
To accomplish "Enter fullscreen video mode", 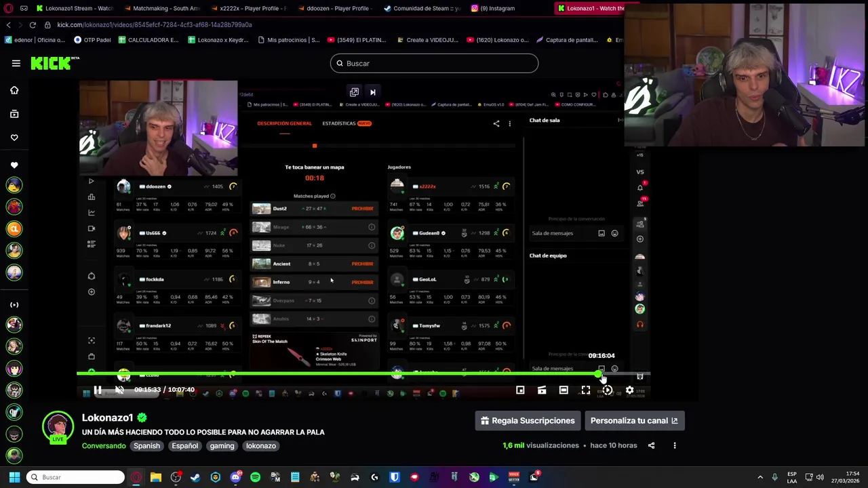I will (x=586, y=390).
